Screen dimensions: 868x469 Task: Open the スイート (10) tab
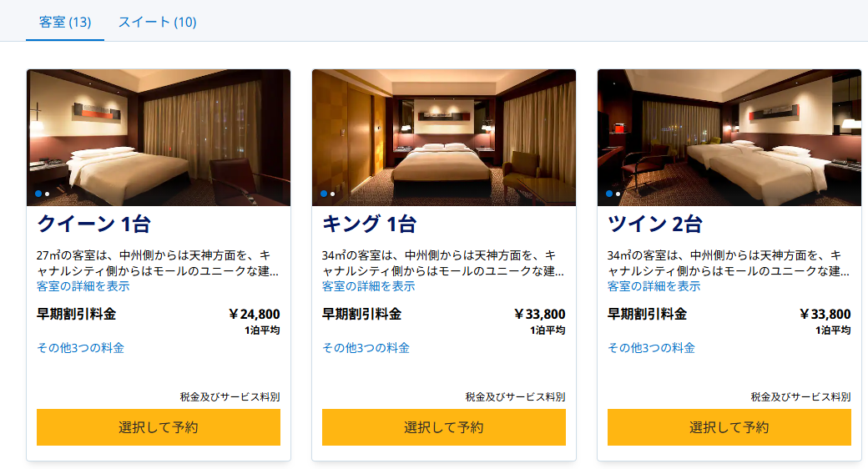tap(157, 22)
